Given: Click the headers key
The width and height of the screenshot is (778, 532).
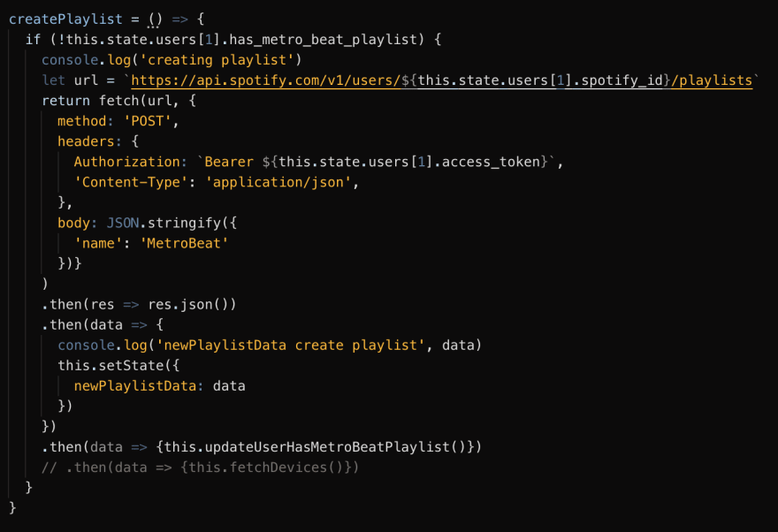Looking at the screenshot, I should 87,141.
